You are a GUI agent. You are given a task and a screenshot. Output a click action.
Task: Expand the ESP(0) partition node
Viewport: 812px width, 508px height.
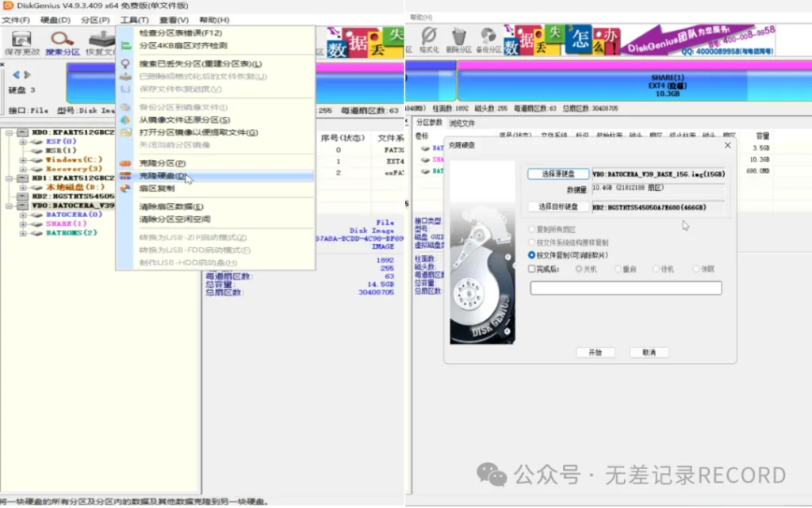[23, 141]
